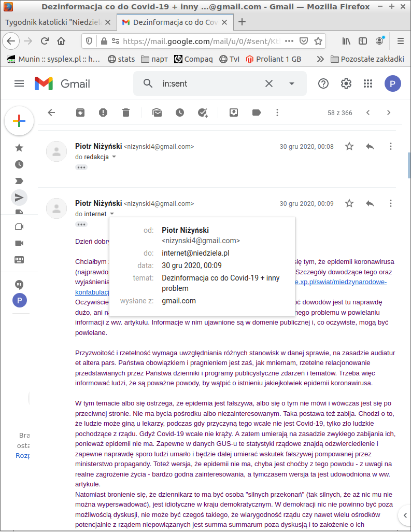Go to the older conversation

389,113
